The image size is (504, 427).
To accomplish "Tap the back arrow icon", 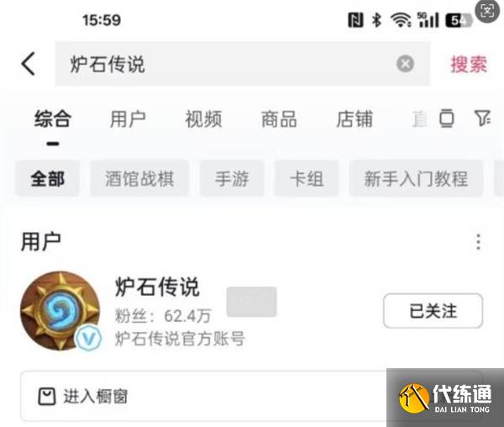I will [29, 64].
